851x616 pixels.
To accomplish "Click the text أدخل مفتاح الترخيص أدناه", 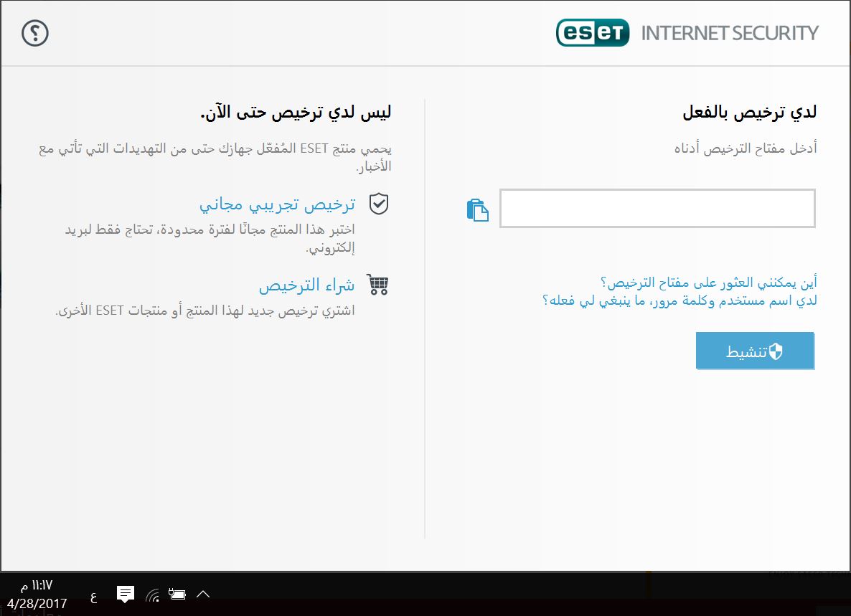I will [746, 148].
